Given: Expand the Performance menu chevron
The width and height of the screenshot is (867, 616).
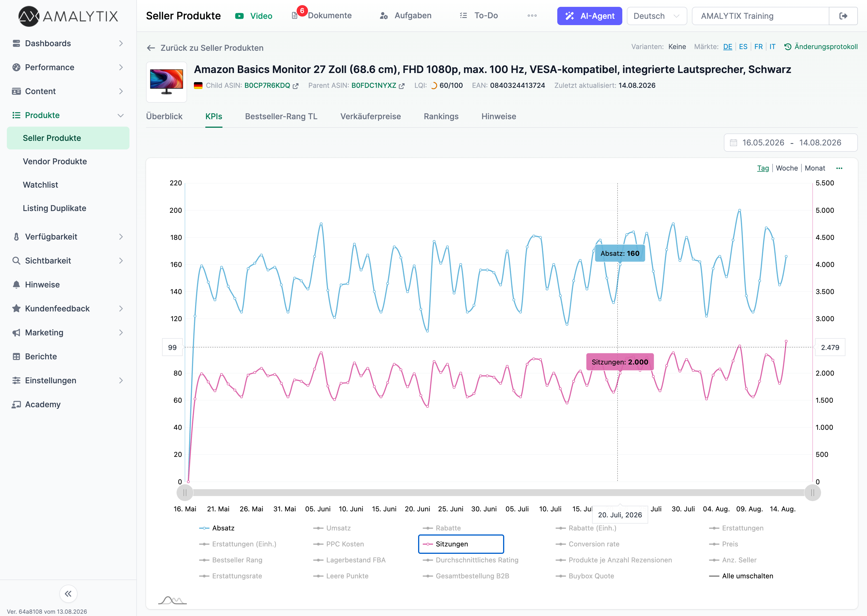Looking at the screenshot, I should [x=121, y=67].
